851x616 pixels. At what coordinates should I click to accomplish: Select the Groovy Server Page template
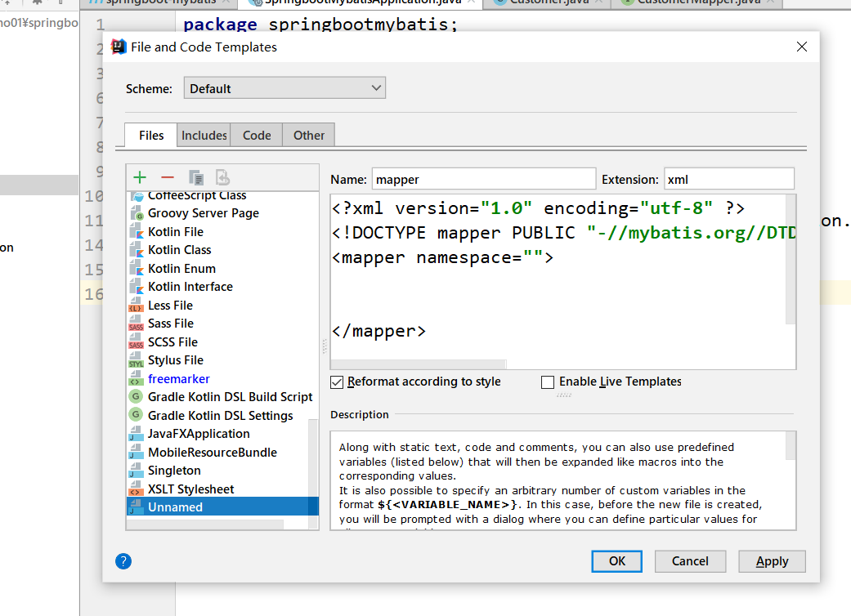point(203,213)
